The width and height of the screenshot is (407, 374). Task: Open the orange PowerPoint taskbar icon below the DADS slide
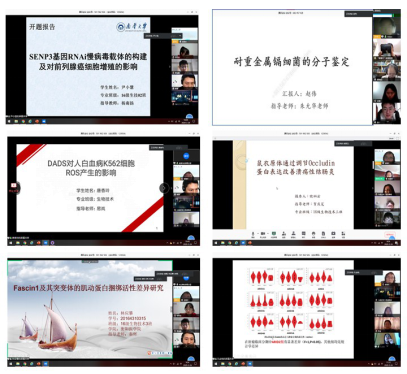(39, 243)
